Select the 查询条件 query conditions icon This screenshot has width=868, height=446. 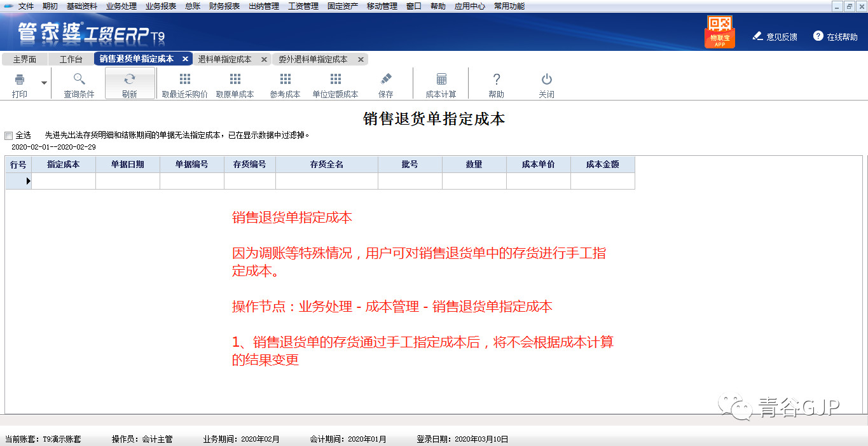(x=79, y=83)
